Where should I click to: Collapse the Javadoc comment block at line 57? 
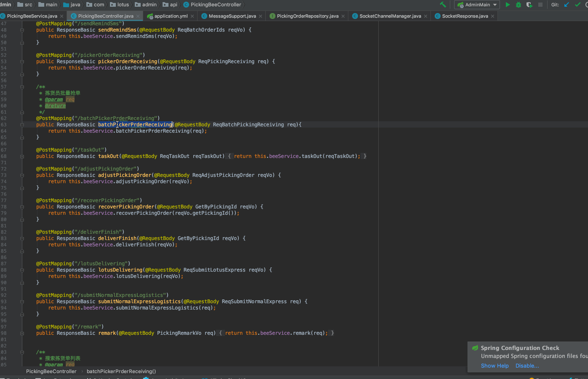pos(22,87)
